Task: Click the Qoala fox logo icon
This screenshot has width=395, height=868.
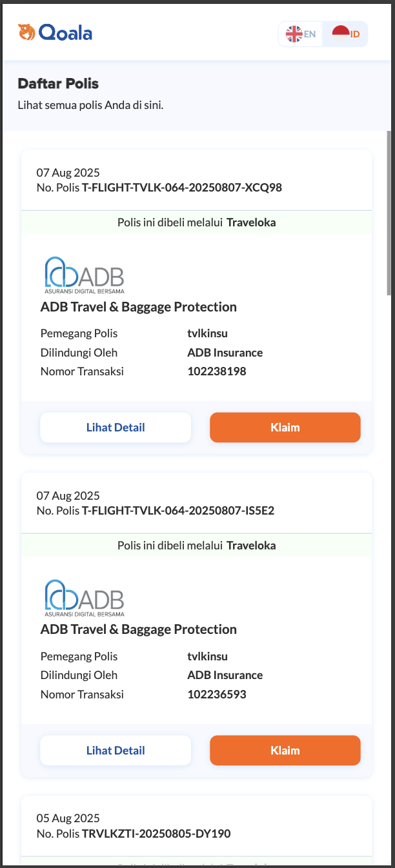Action: (26, 32)
